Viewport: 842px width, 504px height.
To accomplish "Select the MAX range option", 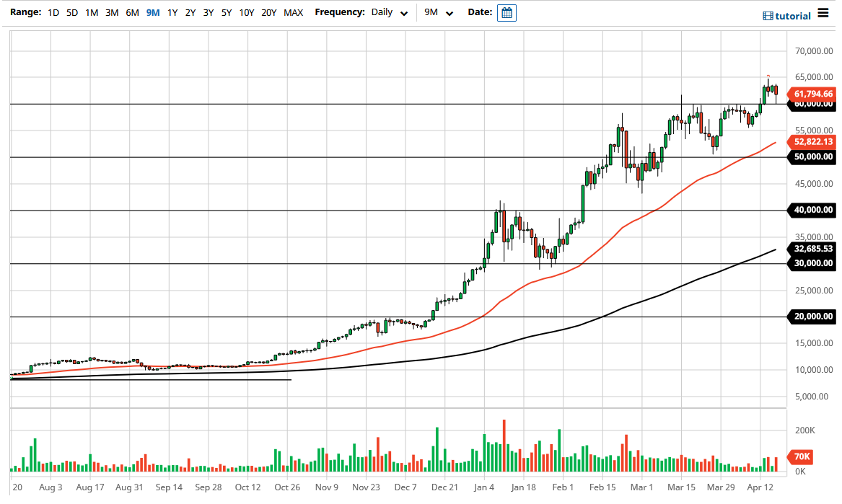I will [x=294, y=12].
